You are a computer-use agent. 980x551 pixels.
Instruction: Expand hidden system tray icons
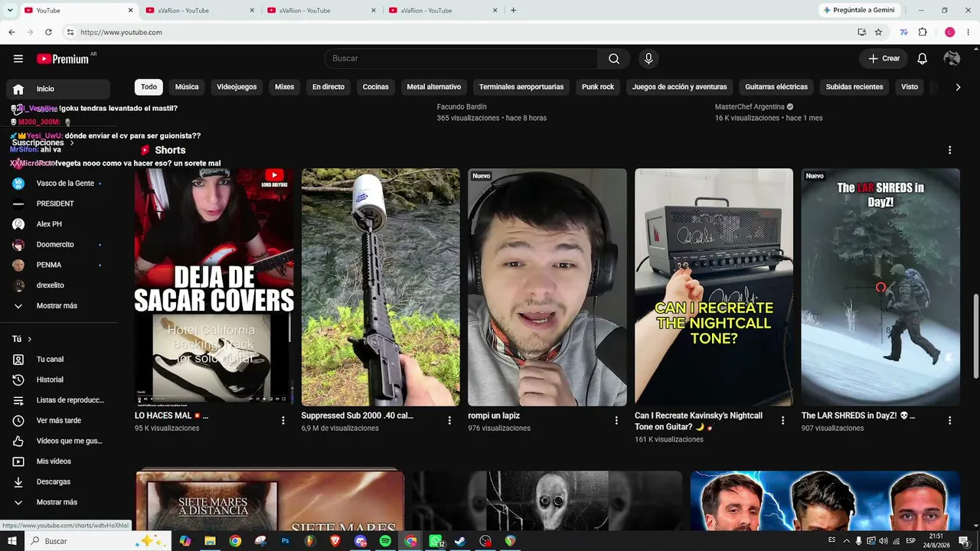846,541
